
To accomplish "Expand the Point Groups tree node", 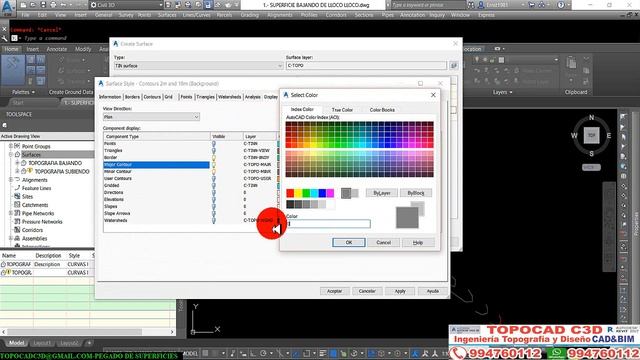I will coord(11,146).
